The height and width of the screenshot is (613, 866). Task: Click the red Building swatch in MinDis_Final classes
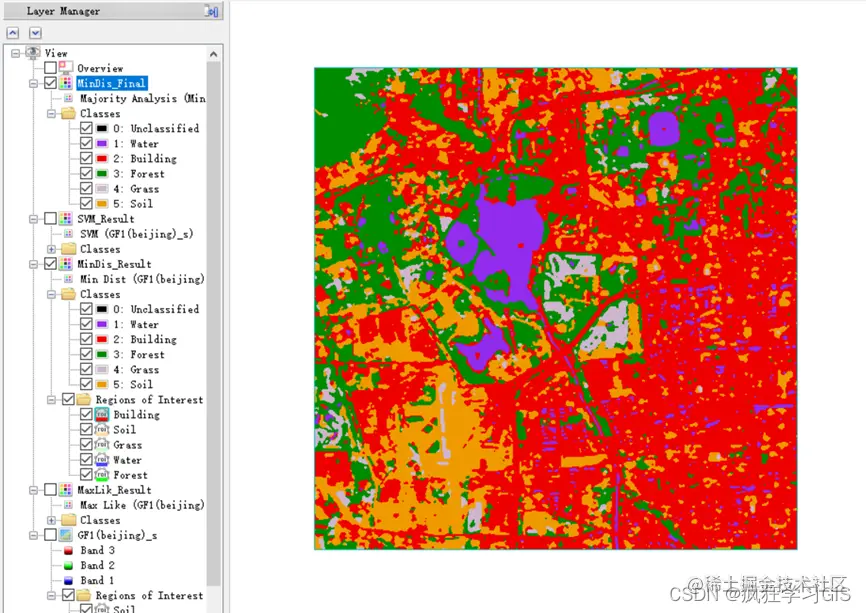coord(102,158)
